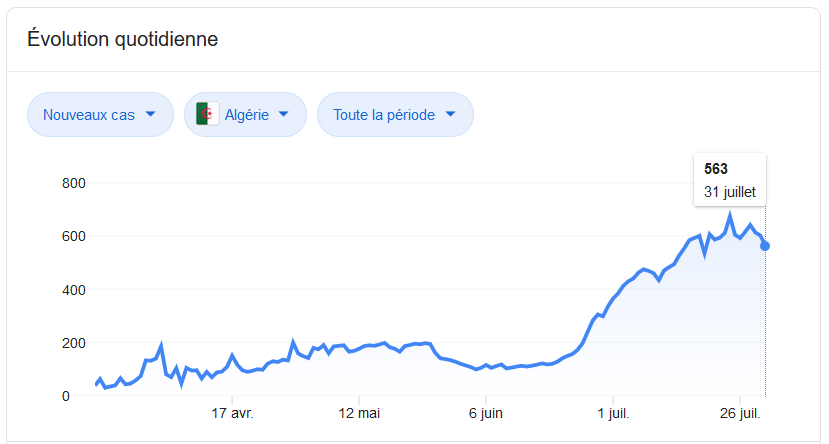Click the arrow on Toute la période
This screenshot has height=444, width=829.
point(451,114)
